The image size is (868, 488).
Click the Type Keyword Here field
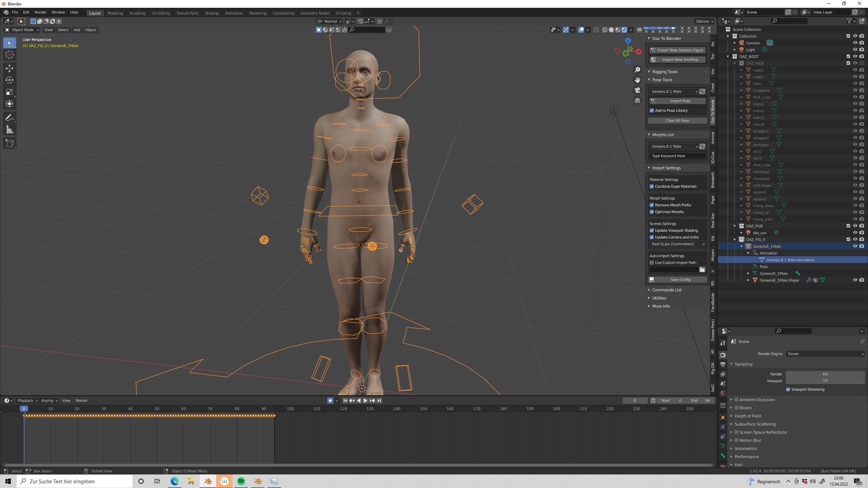pyautogui.click(x=677, y=156)
